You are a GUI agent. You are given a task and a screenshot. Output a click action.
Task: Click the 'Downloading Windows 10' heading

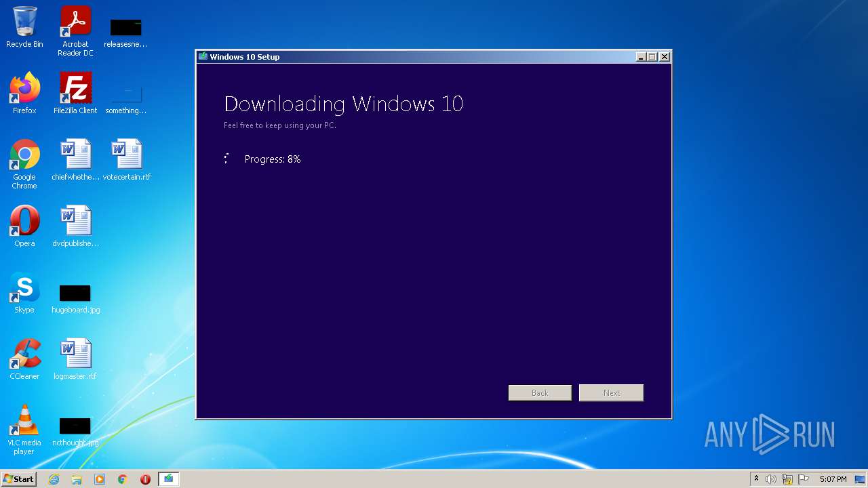343,104
